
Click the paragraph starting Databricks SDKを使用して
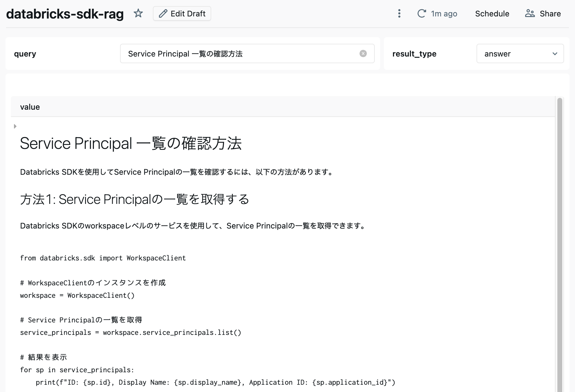(177, 172)
